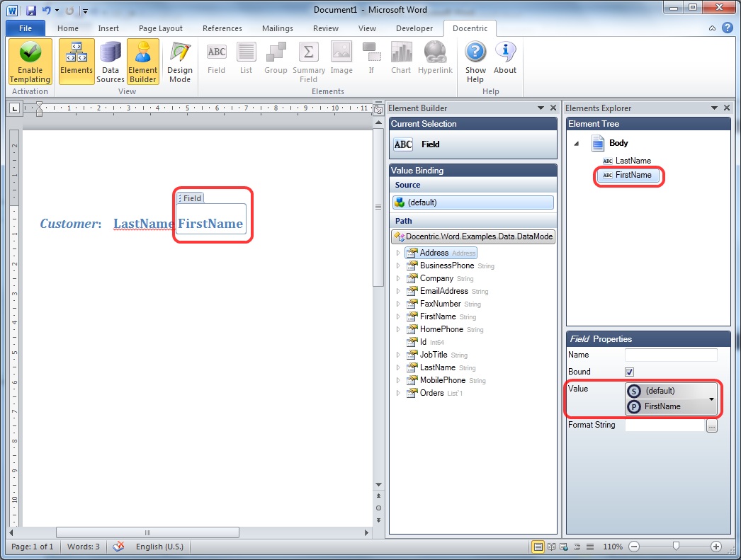Image resolution: width=741 pixels, height=560 pixels.
Task: Select the Id Int64 property
Action: pos(425,343)
